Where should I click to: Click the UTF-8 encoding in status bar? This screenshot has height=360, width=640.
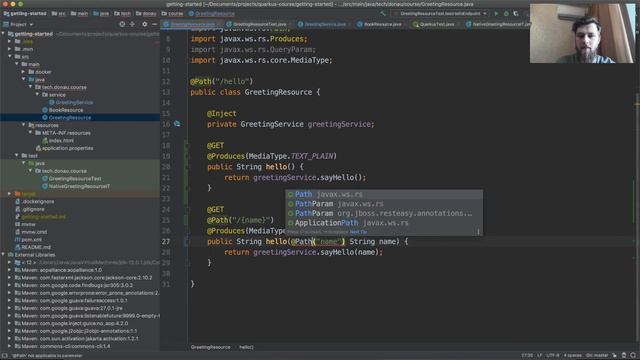click(552, 356)
